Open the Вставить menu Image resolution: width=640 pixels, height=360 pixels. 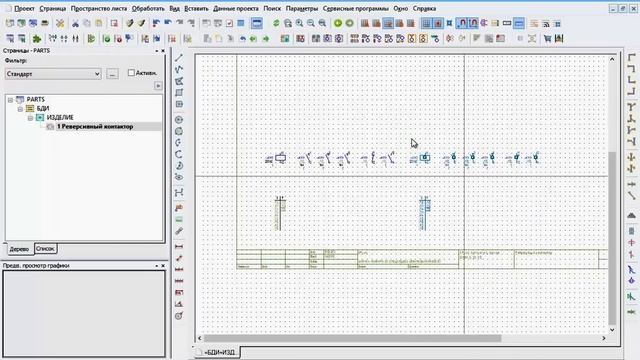coord(196,8)
